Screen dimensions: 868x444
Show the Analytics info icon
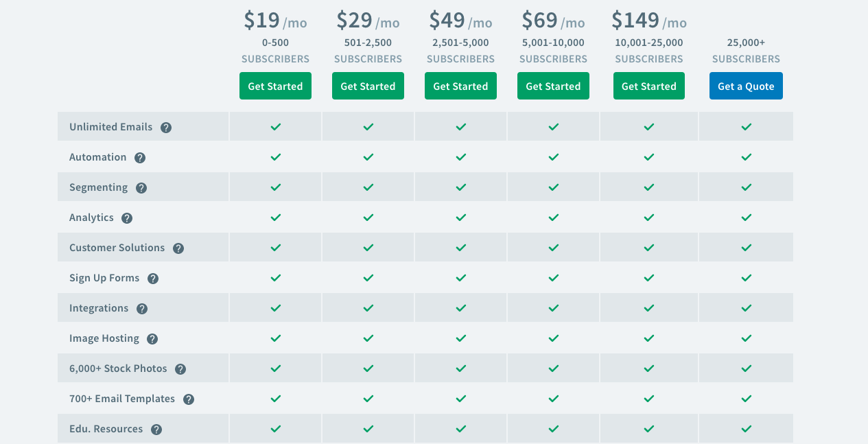[x=127, y=218]
